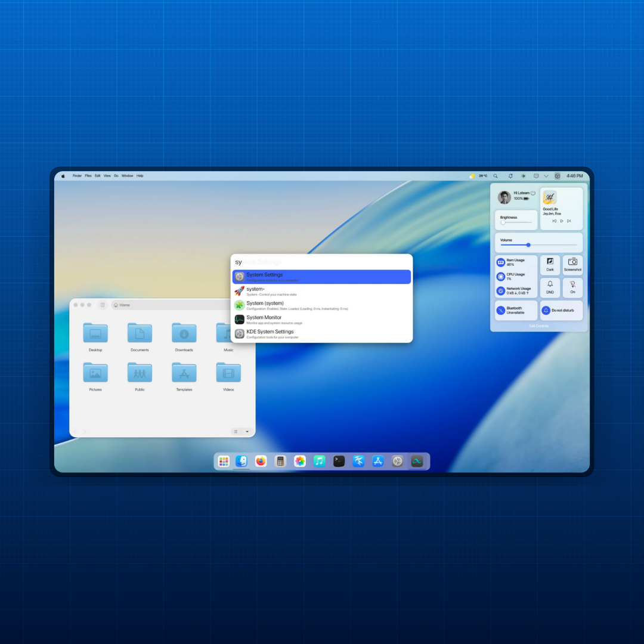This screenshot has width=644, height=644.
Task: Click the chat face icon in menu bar
Action: coord(536,176)
